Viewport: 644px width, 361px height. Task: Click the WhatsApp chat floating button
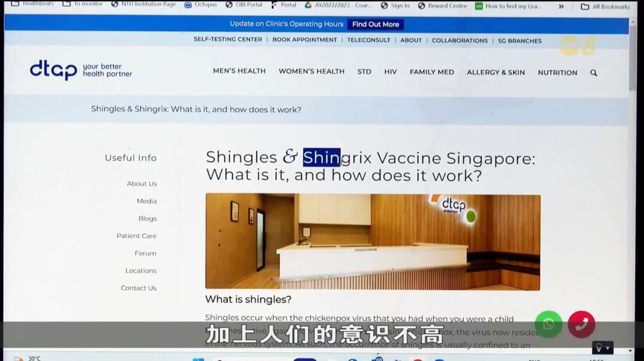tap(548, 324)
